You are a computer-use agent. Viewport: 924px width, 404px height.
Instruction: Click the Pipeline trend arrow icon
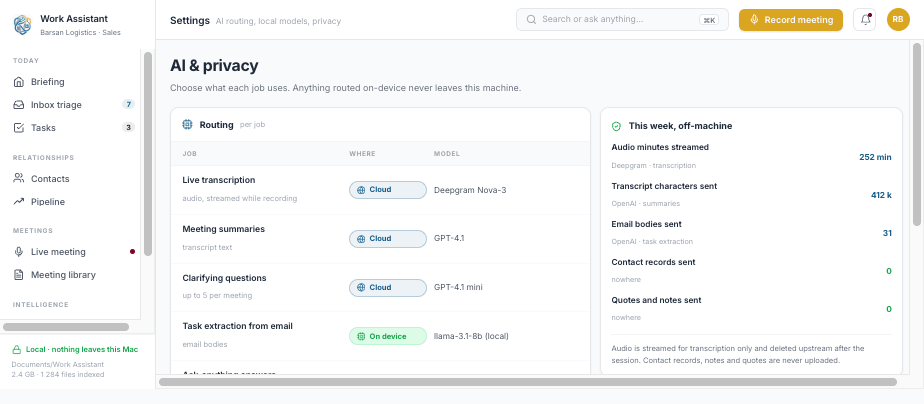coord(19,201)
